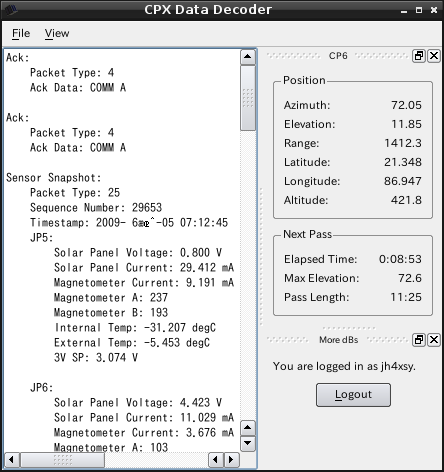Click the More dBs panel title
This screenshot has height=472, width=444.
(339, 340)
